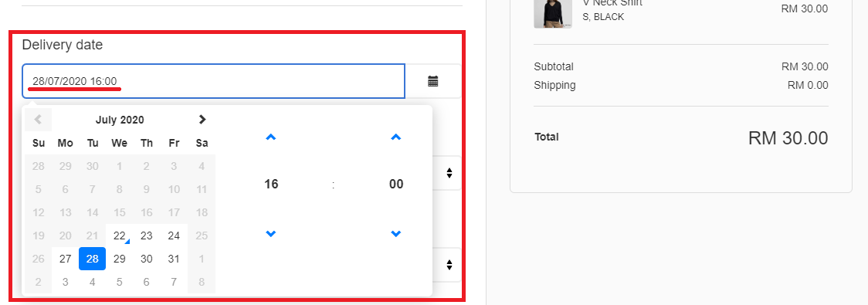Screen dimensions: 868x305
Task: Go to previous month with left chevron
Action: (x=38, y=120)
